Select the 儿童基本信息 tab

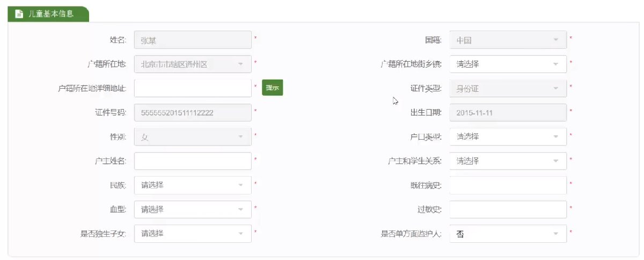coord(51,14)
